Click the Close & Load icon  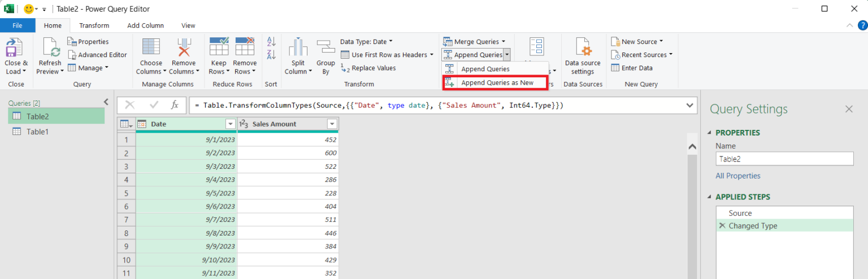[15, 48]
